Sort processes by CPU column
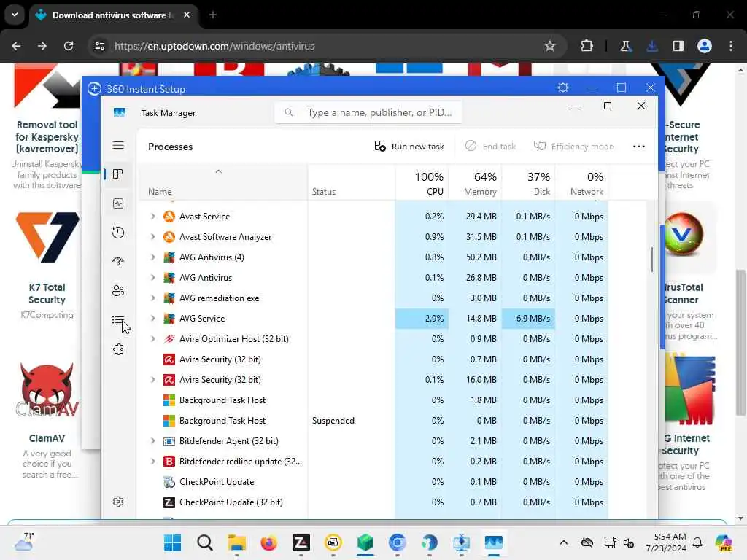 pos(422,183)
